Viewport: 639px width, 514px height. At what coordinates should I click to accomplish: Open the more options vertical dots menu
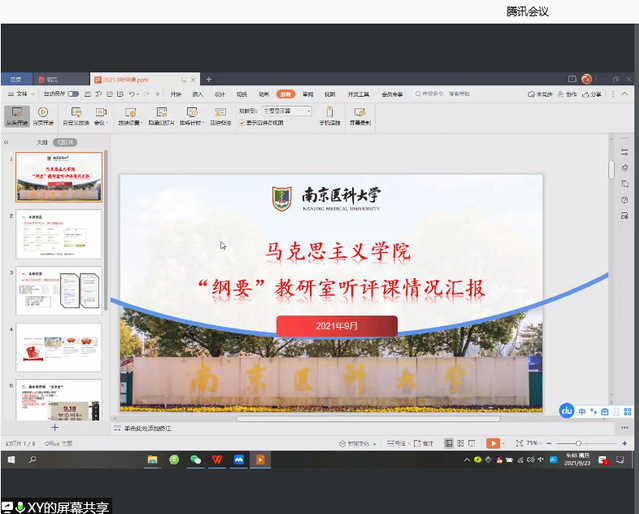pos(613,94)
